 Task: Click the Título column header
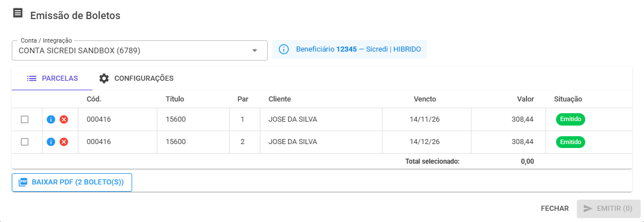[175, 99]
